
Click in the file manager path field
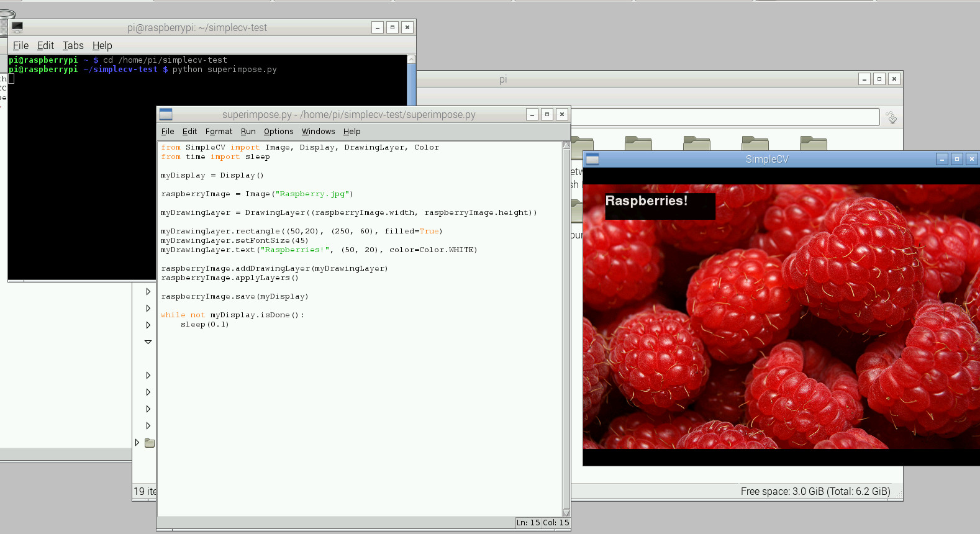(x=725, y=117)
